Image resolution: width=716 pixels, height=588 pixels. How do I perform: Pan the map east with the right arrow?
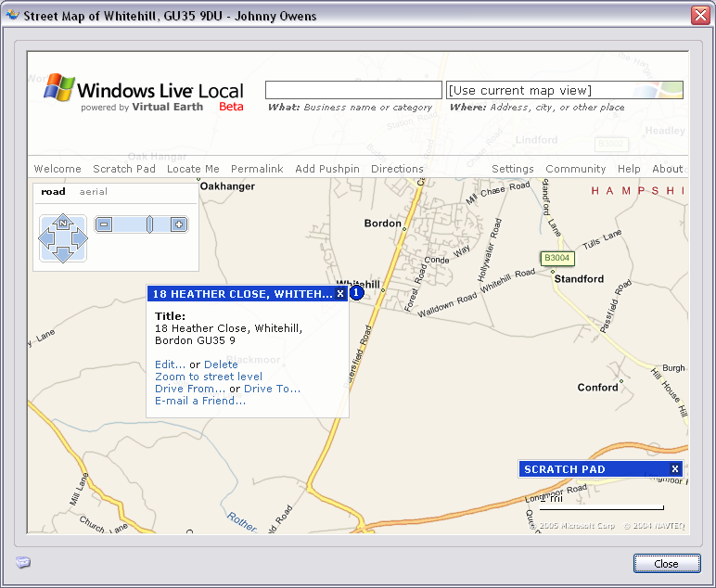[x=79, y=239]
